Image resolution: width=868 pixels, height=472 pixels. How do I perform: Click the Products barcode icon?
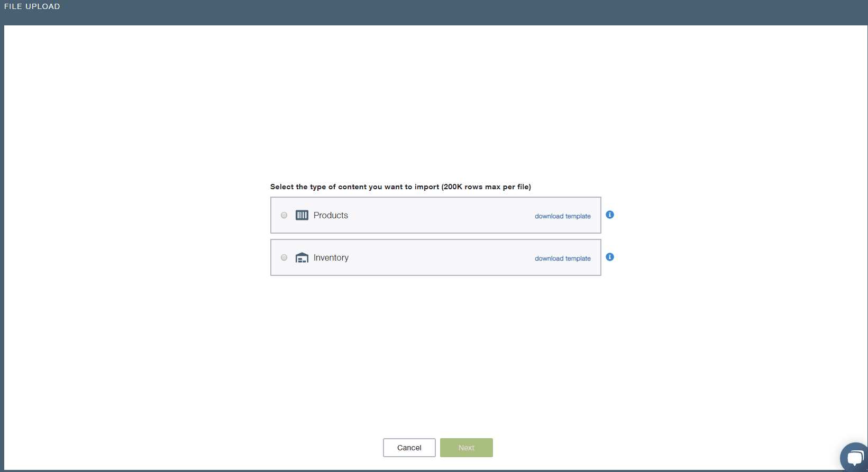301,215
